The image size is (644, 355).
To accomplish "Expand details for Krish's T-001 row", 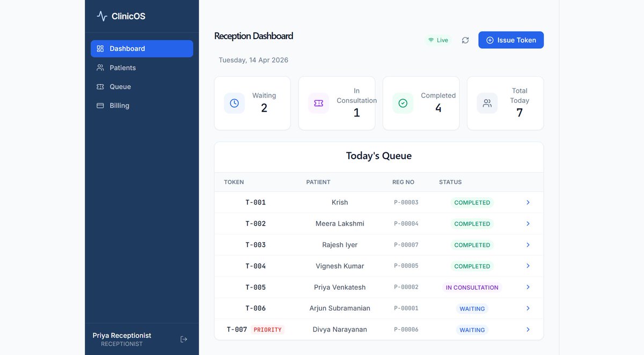I will (x=528, y=202).
